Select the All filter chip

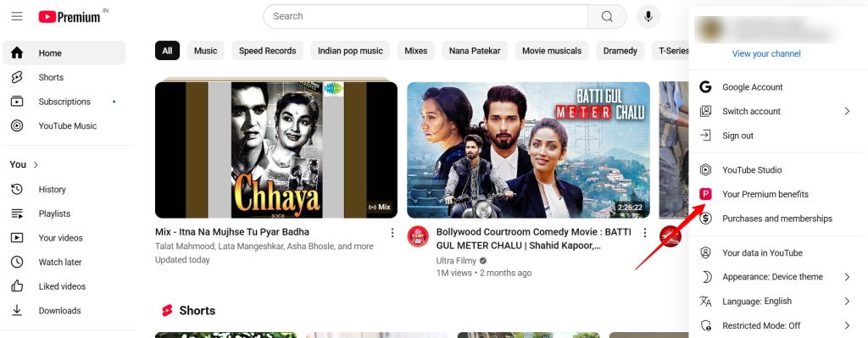coord(167,51)
